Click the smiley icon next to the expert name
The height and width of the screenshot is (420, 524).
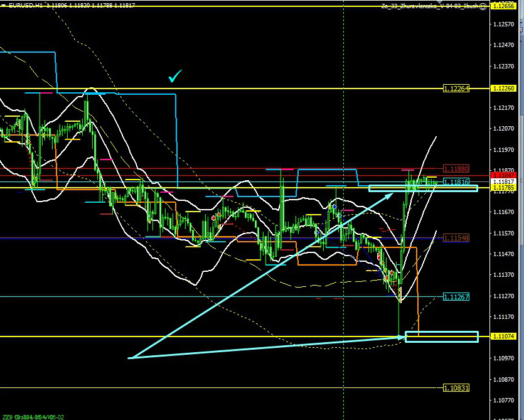coord(482,6)
